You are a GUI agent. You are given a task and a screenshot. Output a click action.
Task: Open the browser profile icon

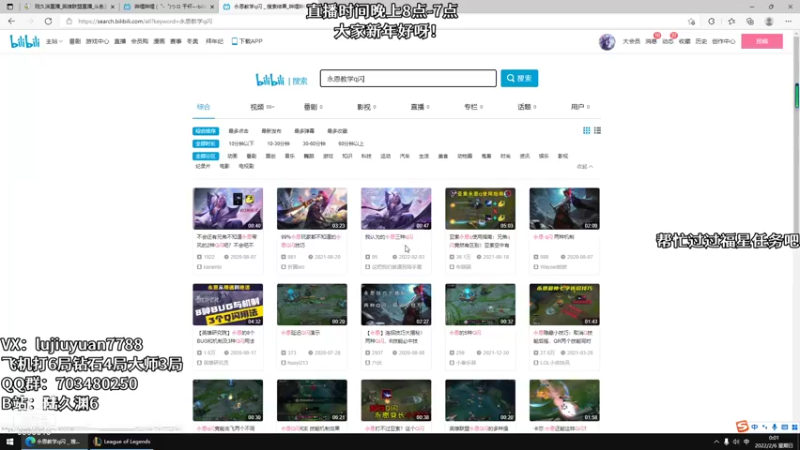769,21
